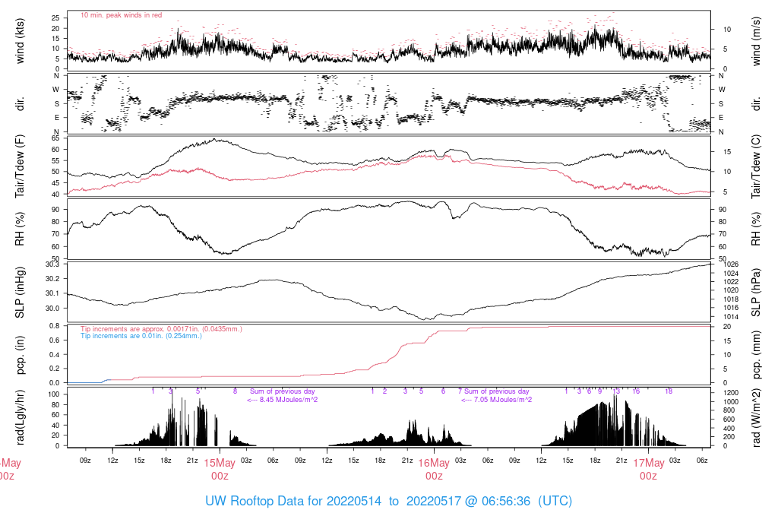Click the '65' Fahrenheit tick label
This screenshot has height=532, width=778.
(x=55, y=138)
